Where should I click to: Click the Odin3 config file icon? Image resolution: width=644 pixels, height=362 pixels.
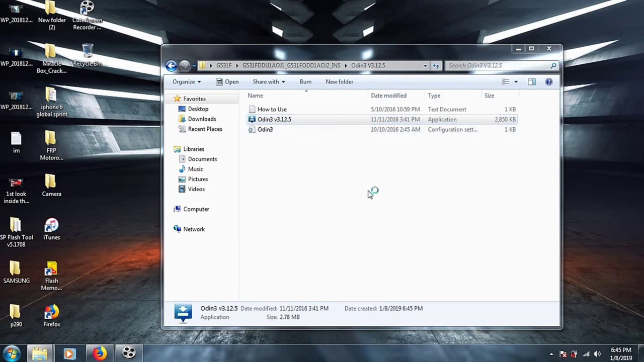[x=252, y=129]
